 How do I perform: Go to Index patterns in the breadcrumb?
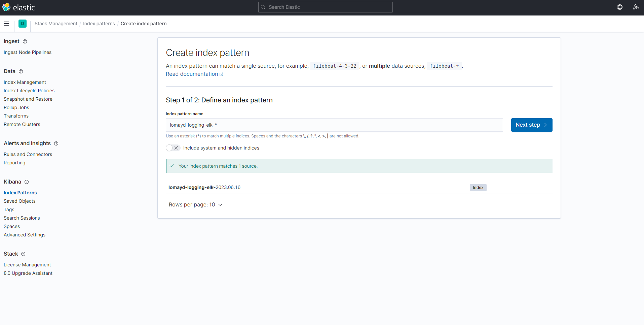click(99, 24)
